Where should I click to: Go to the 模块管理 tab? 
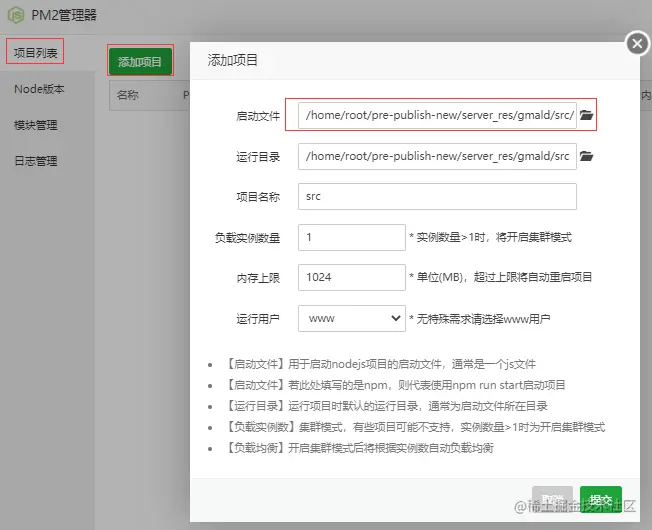[36, 125]
